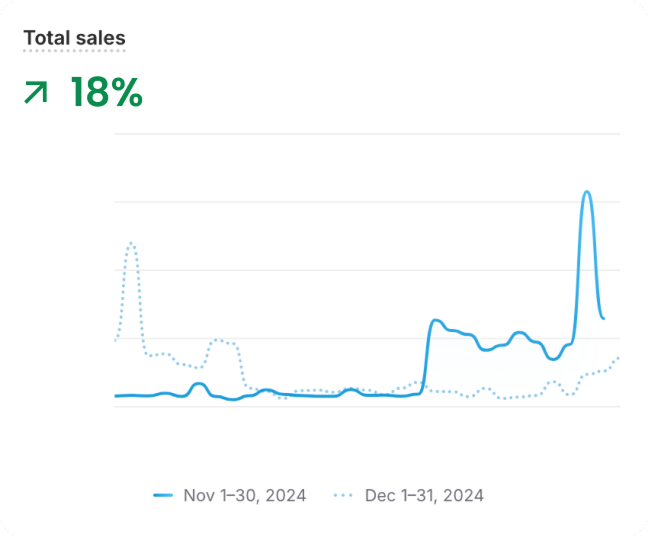Click the green upward trend arrow icon
Image resolution: width=648 pixels, height=536 pixels.
coord(36,93)
